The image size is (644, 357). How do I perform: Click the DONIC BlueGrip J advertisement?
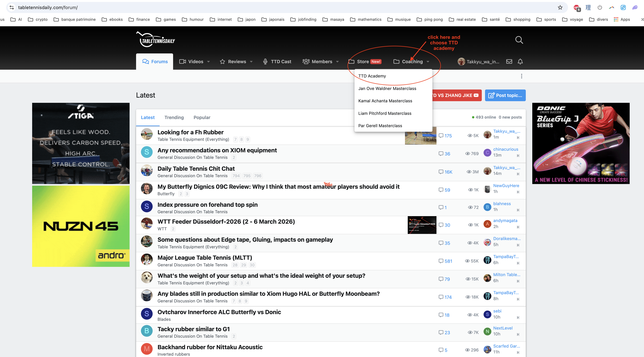[x=581, y=143]
